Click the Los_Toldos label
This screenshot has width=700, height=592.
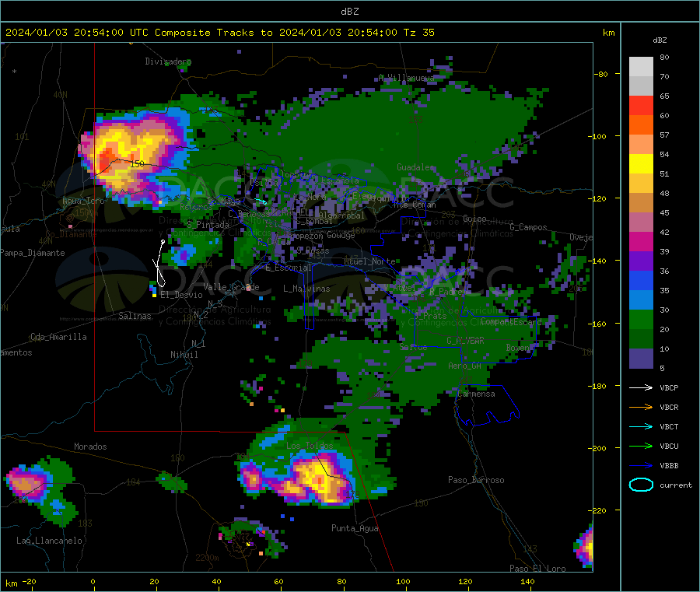click(310, 446)
